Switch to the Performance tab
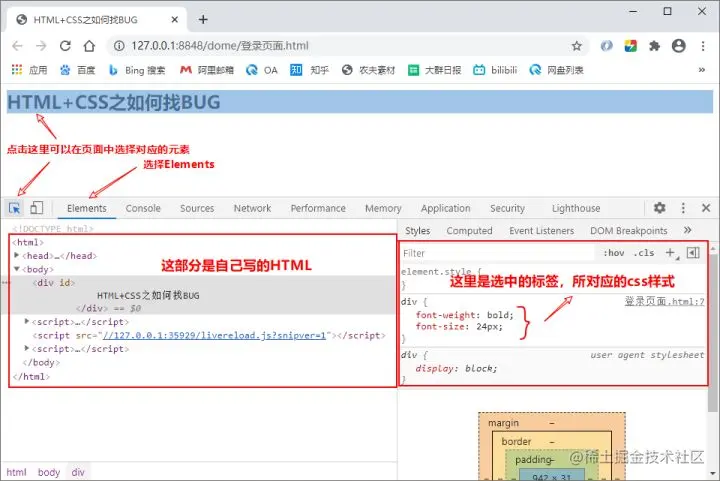The width and height of the screenshot is (720, 481). tap(318, 208)
